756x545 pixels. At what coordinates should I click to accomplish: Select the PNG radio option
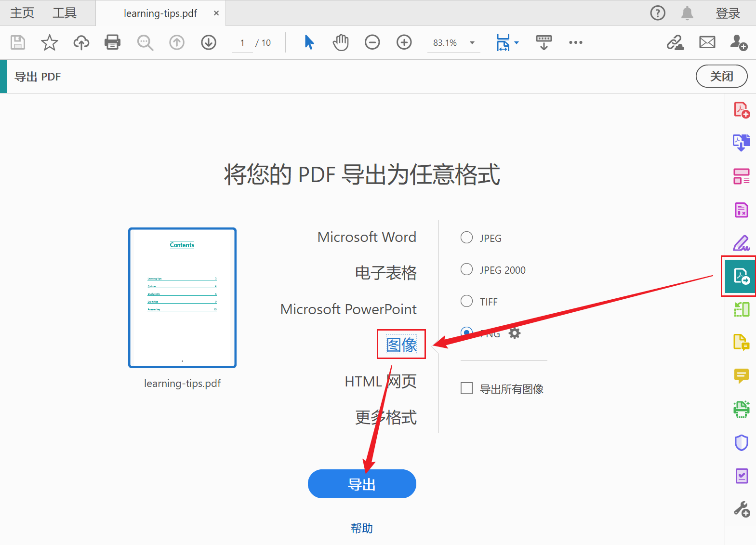click(466, 332)
